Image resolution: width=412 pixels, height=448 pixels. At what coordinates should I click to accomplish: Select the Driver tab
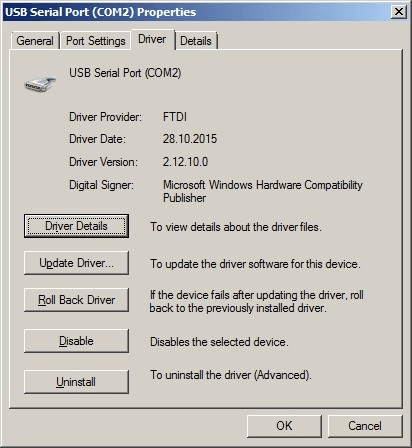(x=152, y=39)
